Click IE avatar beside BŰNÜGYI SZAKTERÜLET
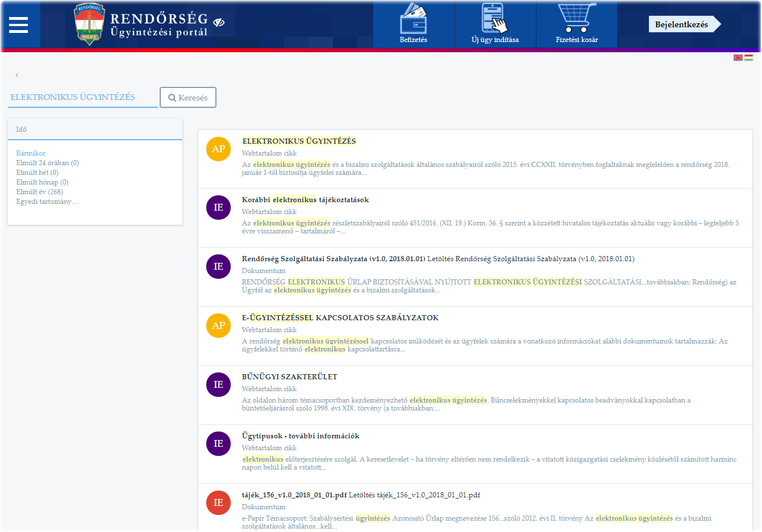 (x=218, y=384)
